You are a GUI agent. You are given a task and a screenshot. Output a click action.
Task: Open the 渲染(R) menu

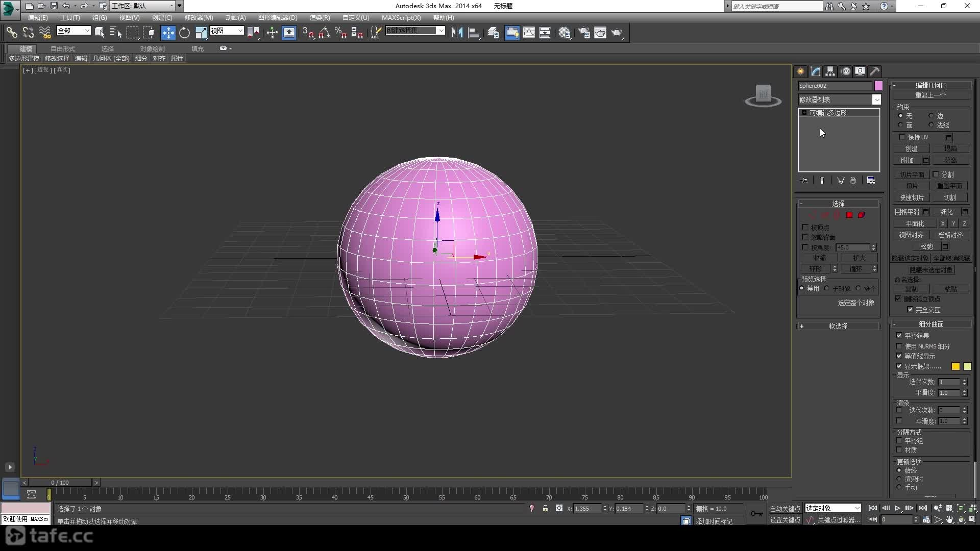pyautogui.click(x=320, y=17)
